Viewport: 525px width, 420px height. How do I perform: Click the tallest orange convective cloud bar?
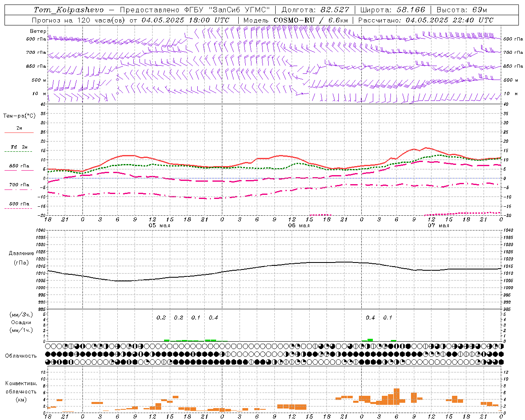[397, 396]
